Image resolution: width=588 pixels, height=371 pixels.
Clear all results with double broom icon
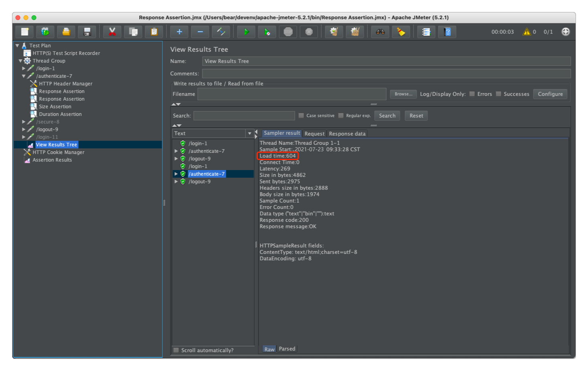tap(355, 32)
